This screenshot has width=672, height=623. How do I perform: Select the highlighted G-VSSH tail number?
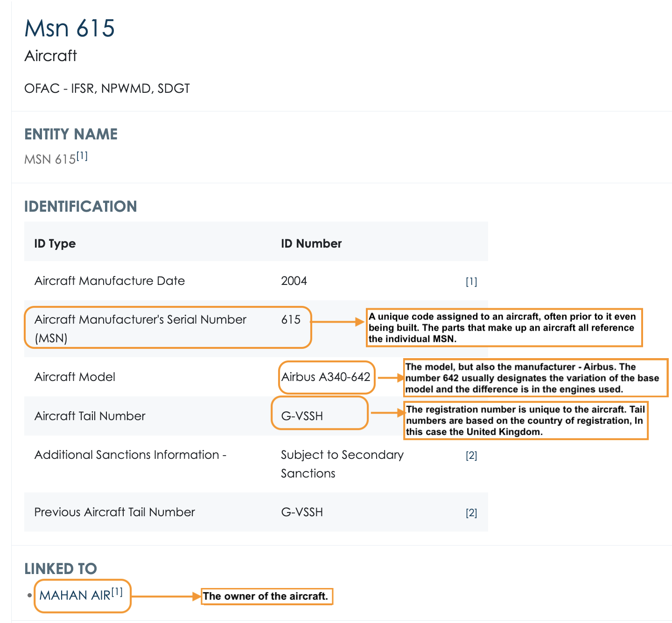302,416
